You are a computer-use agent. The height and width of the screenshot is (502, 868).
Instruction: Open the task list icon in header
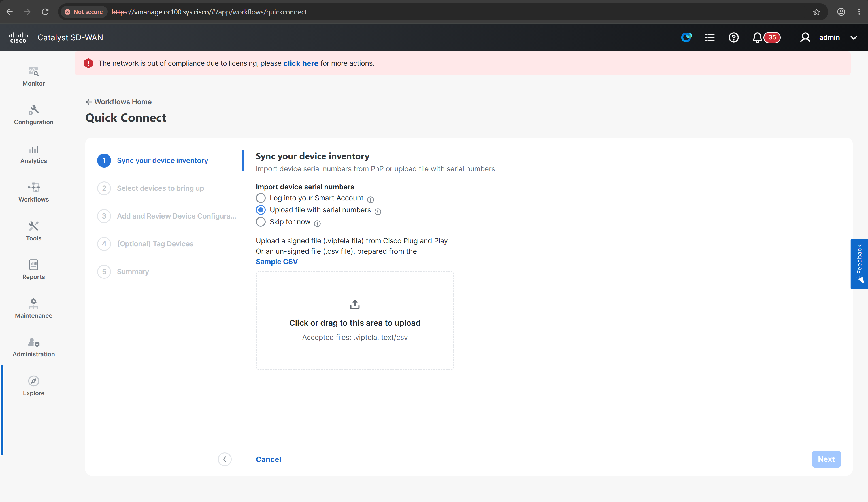point(710,37)
